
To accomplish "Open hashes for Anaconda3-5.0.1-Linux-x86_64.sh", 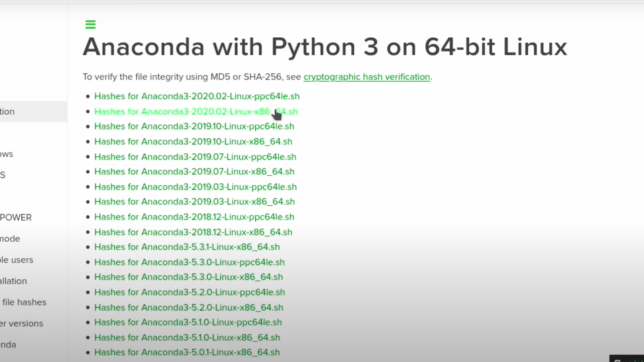I will [x=187, y=352].
